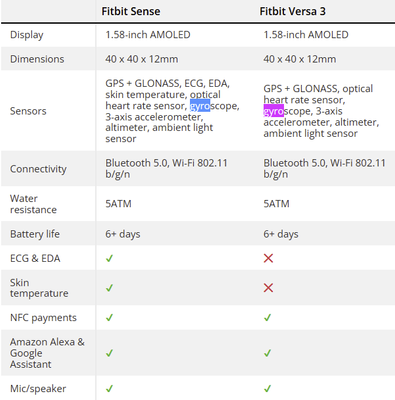Click the Mic/speaker checkmark under Fitbit Sense
This screenshot has height=400, width=395.
click(109, 389)
